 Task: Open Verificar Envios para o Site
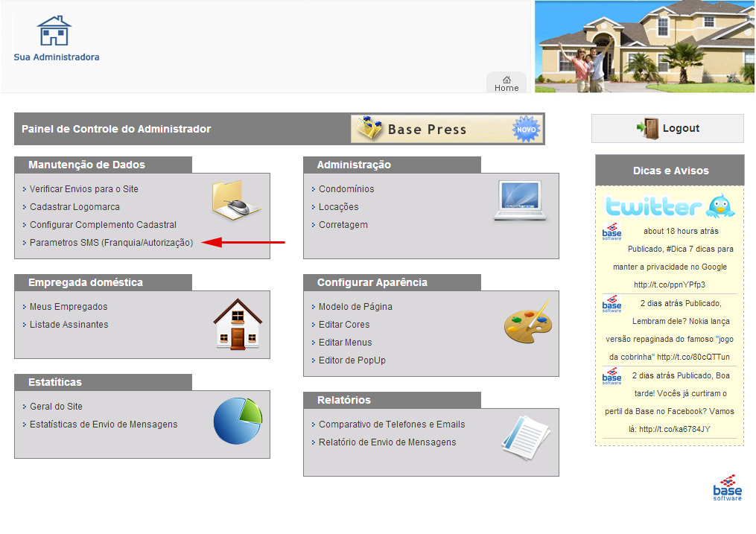(x=83, y=189)
